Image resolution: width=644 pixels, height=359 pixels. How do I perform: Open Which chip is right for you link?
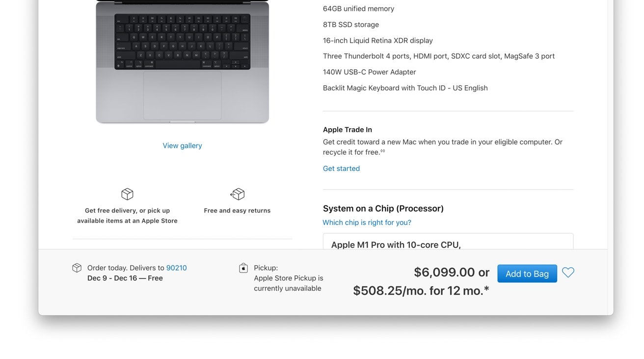click(x=367, y=222)
